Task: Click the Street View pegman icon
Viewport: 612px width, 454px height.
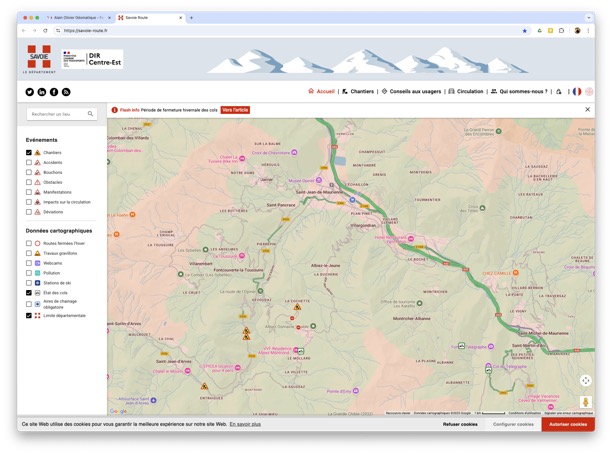Action: click(585, 402)
